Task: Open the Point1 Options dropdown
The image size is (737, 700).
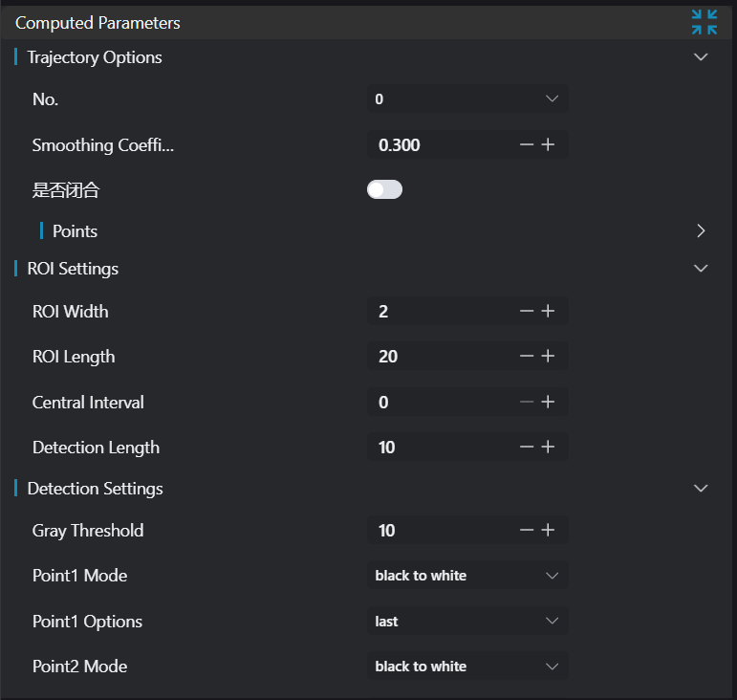Action: click(x=466, y=621)
